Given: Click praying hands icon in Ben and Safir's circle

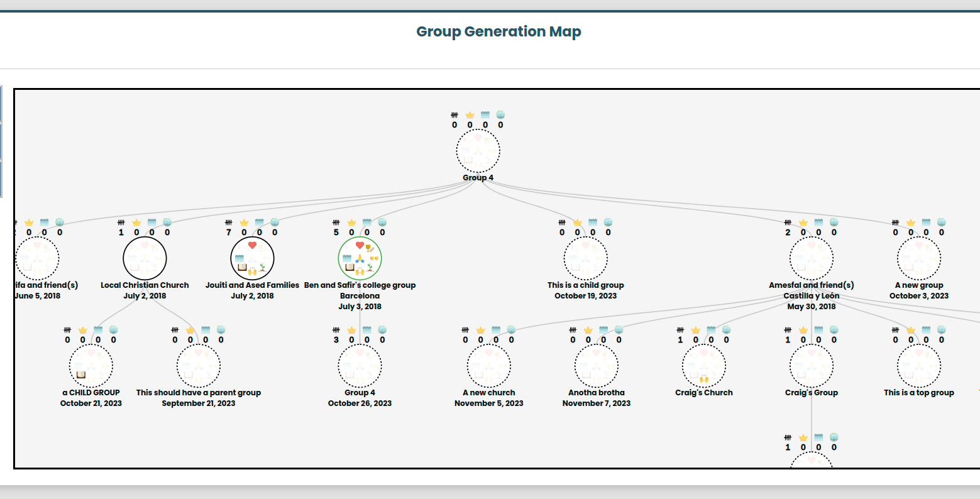Looking at the screenshot, I should pyautogui.click(x=360, y=258).
